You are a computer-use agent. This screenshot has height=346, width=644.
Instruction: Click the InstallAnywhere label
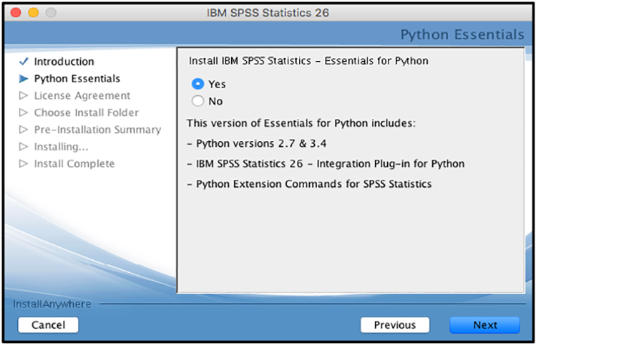click(52, 304)
